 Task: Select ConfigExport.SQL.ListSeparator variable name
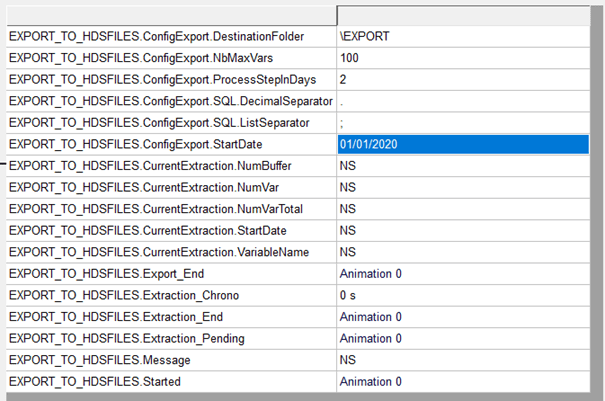point(159,123)
